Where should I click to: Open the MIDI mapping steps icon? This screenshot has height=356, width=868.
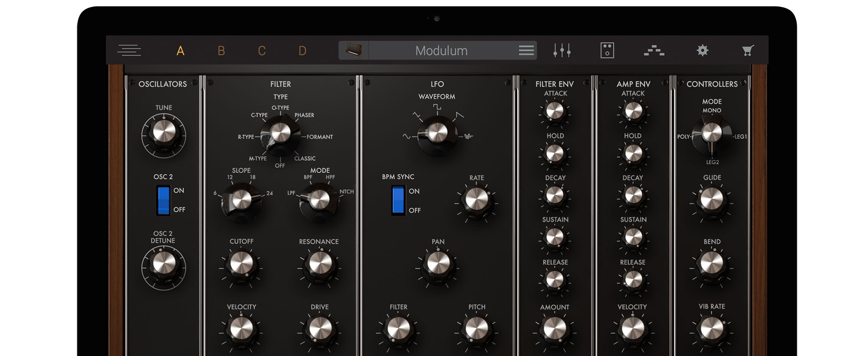654,50
